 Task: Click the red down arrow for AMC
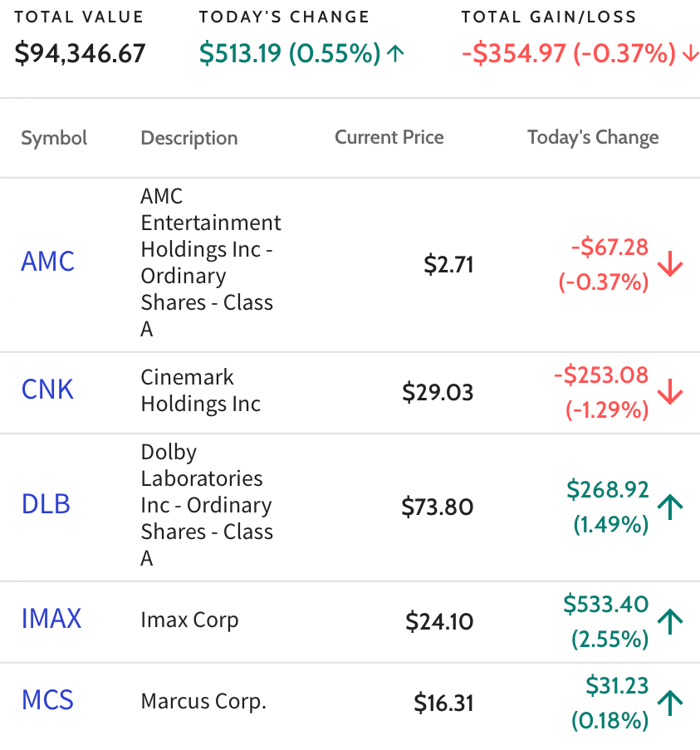click(670, 264)
